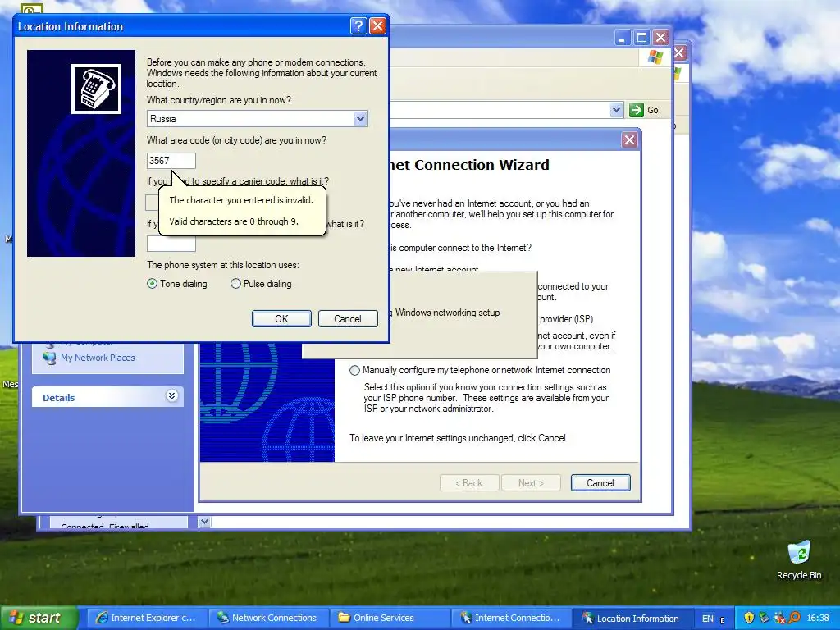
Task: Click the 16:38 clock in the tray
Action: 818,619
